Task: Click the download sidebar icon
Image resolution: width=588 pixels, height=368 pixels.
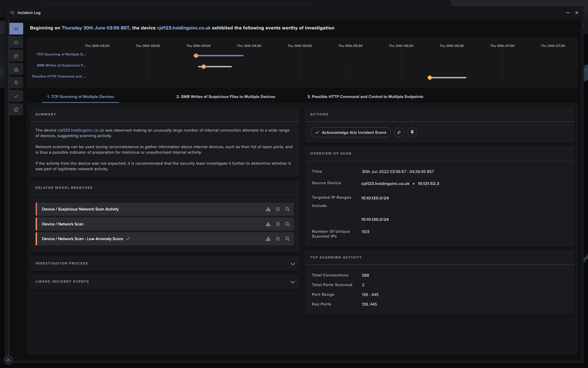Action: [x=16, y=69]
